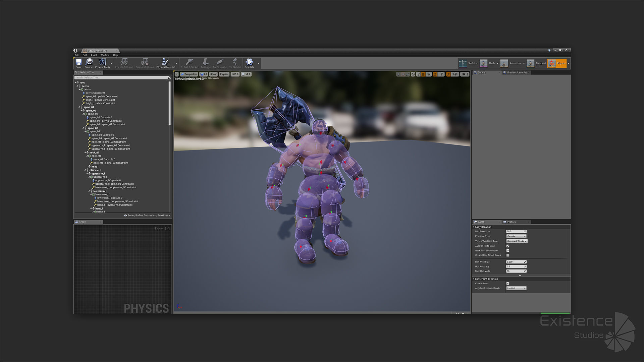644x362 pixels.
Task: Click the To Skeletal constraint icon
Action: pyautogui.click(x=235, y=62)
